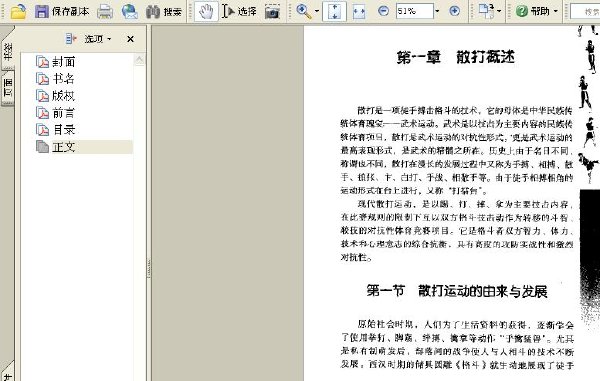Click the minus Zoom Out button
Viewport: 600px width, 381px height.
(383, 11)
